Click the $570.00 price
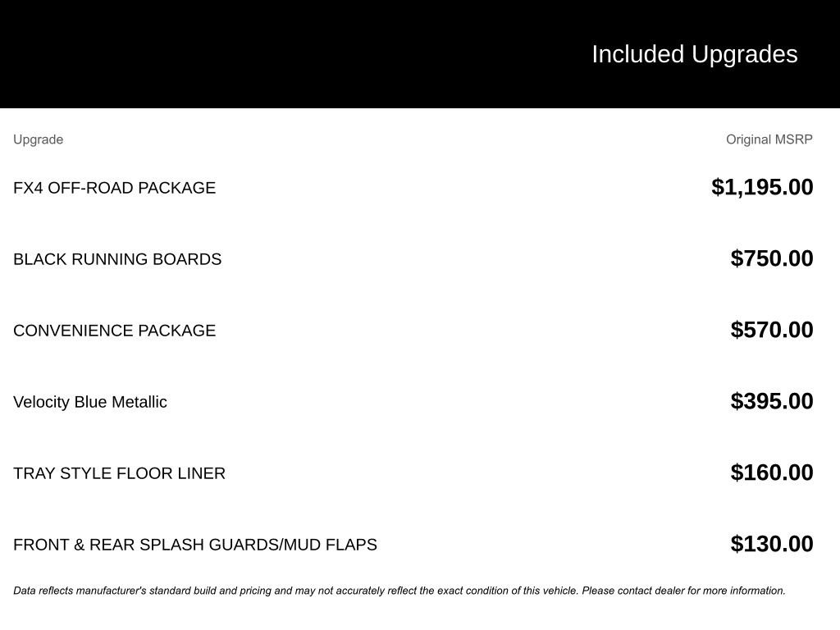840x630 pixels. tap(772, 330)
